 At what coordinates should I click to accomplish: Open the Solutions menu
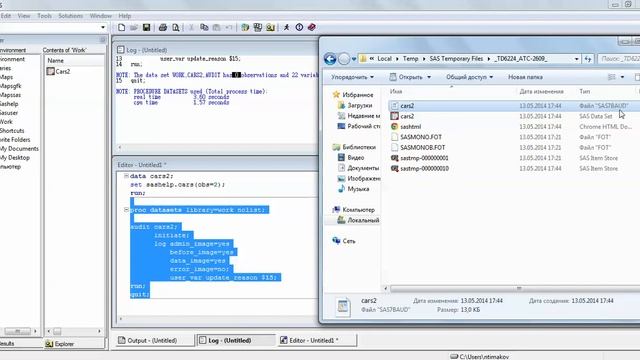71,16
